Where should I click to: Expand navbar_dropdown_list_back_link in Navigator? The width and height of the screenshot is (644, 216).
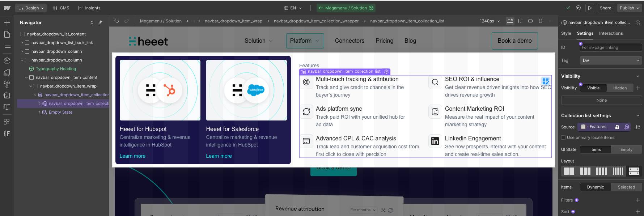pyautogui.click(x=22, y=43)
